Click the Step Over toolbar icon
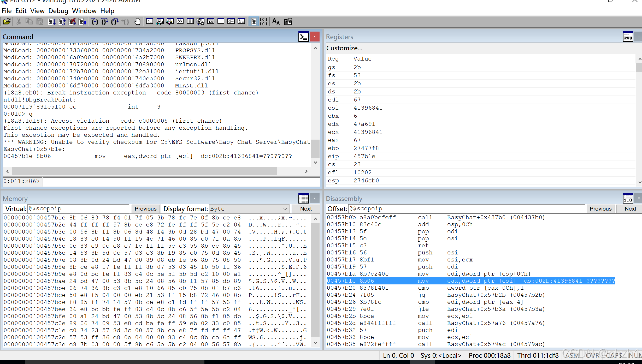Viewport: 642px width, 364px height. 105,21
